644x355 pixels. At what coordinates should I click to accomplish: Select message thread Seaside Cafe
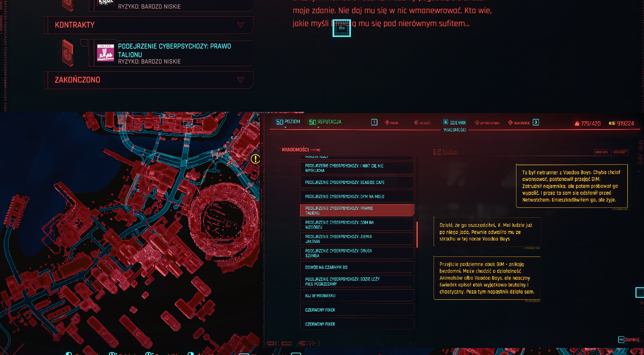357,182
